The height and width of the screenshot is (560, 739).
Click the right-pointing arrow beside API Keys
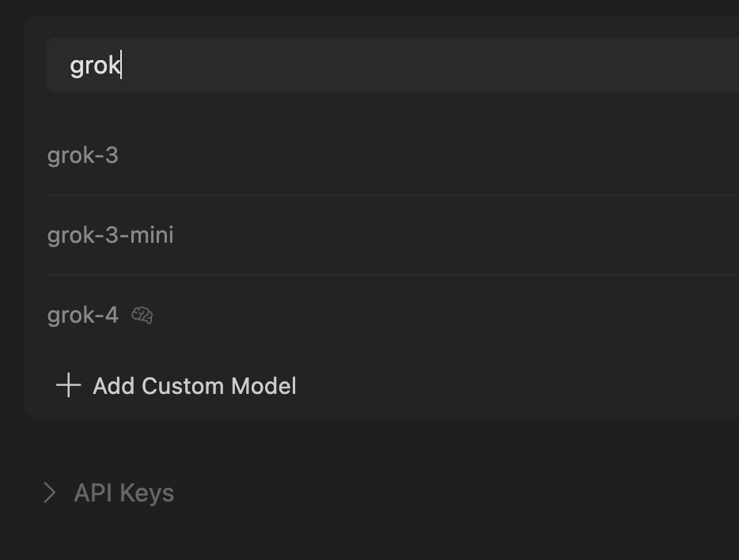50,493
